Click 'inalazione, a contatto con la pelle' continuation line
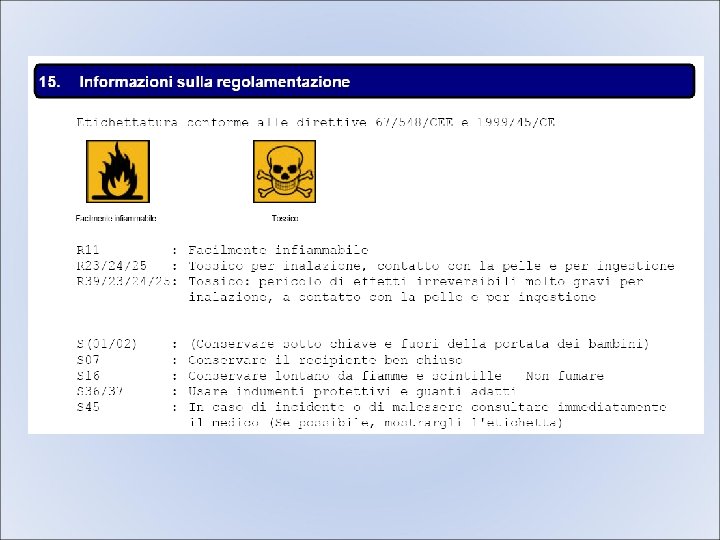Screen dimensions: 720x540 (392, 297)
